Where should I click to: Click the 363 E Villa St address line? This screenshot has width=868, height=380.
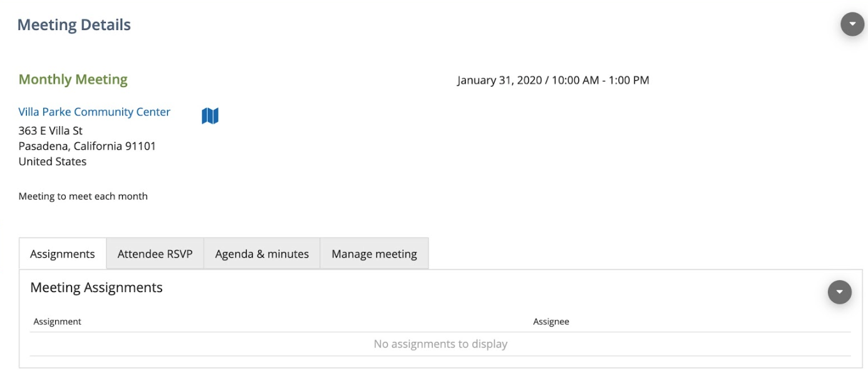click(x=51, y=131)
